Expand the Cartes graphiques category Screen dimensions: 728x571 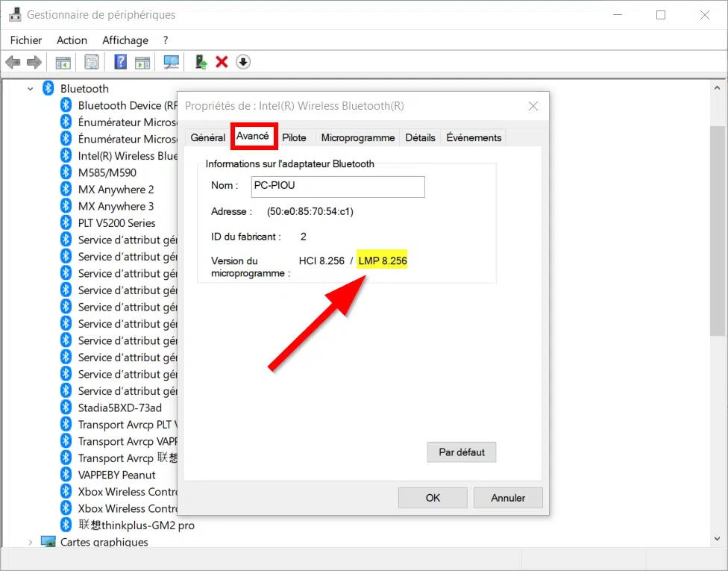30,542
